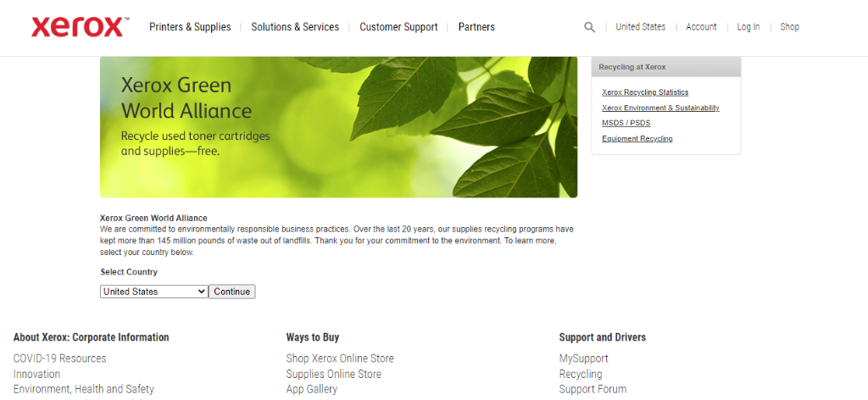The image size is (868, 400).
Task: Click About Xerox: Corporate Information heading
Action: [x=92, y=337]
